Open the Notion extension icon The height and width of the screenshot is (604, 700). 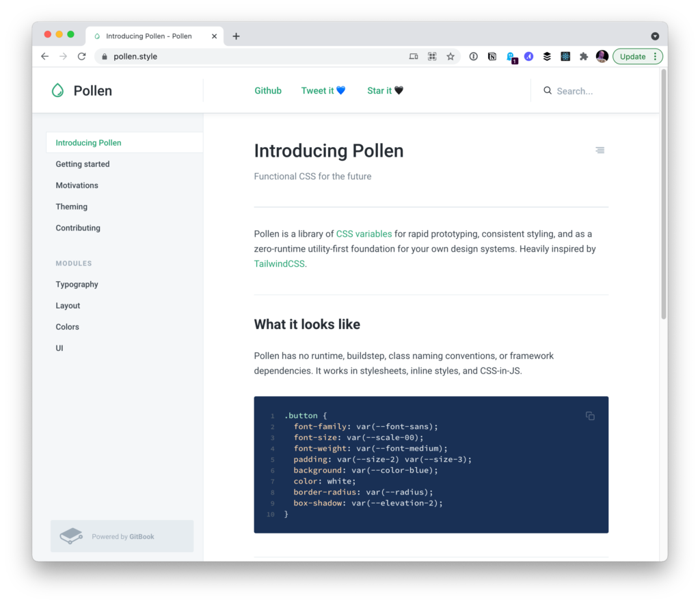492,56
